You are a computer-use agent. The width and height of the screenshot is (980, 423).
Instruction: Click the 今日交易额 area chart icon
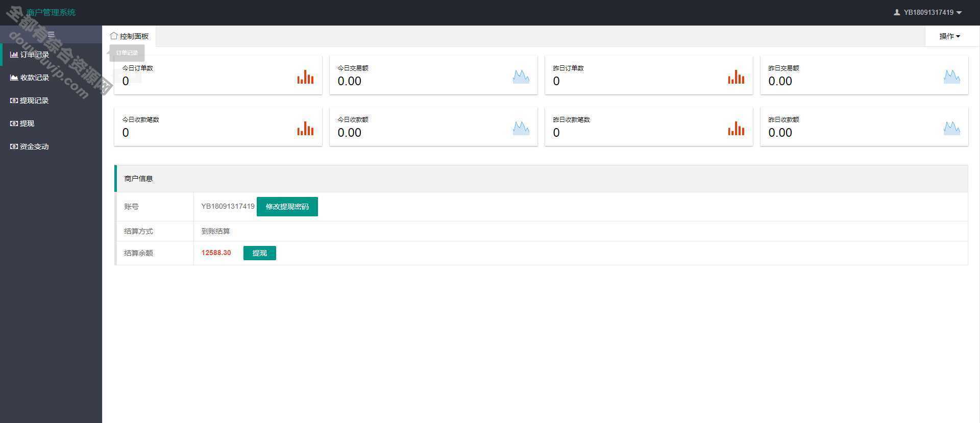pos(521,77)
